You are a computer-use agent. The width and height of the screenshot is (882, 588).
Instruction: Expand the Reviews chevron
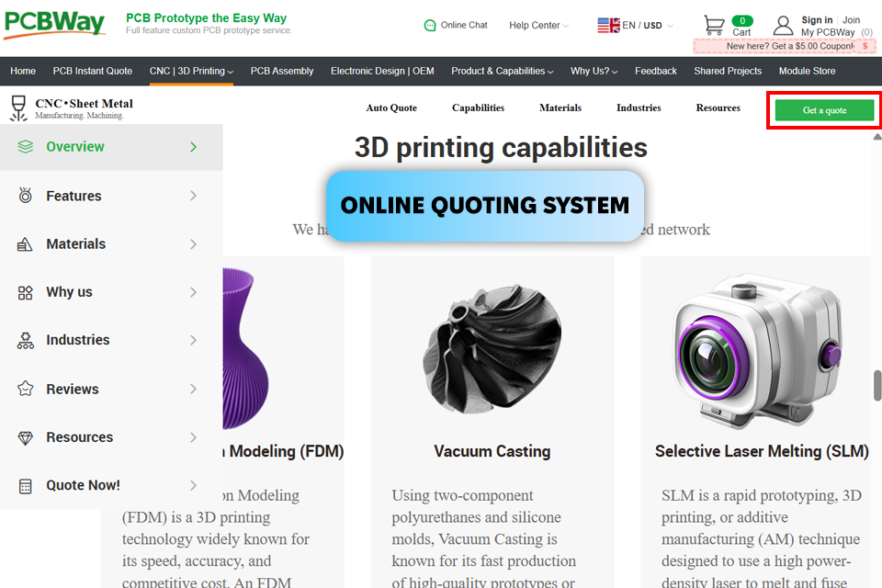[194, 389]
